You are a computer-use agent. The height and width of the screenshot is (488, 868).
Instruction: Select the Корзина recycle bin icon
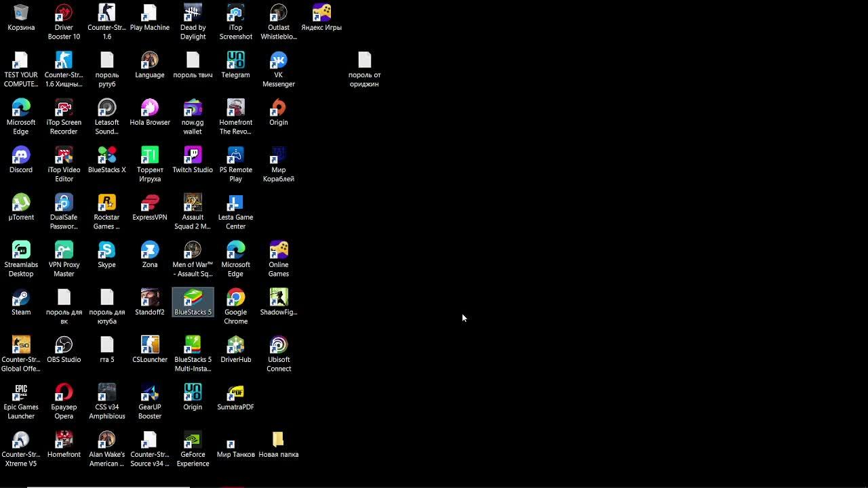21,18
